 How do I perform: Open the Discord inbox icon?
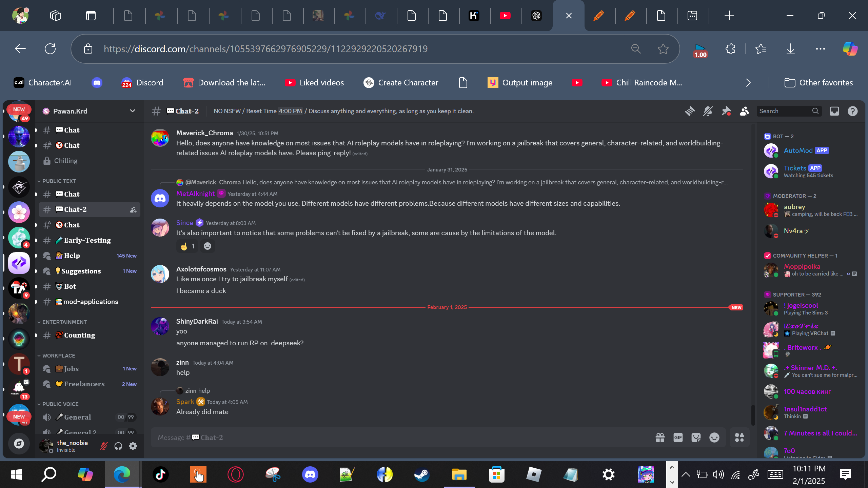(834, 111)
